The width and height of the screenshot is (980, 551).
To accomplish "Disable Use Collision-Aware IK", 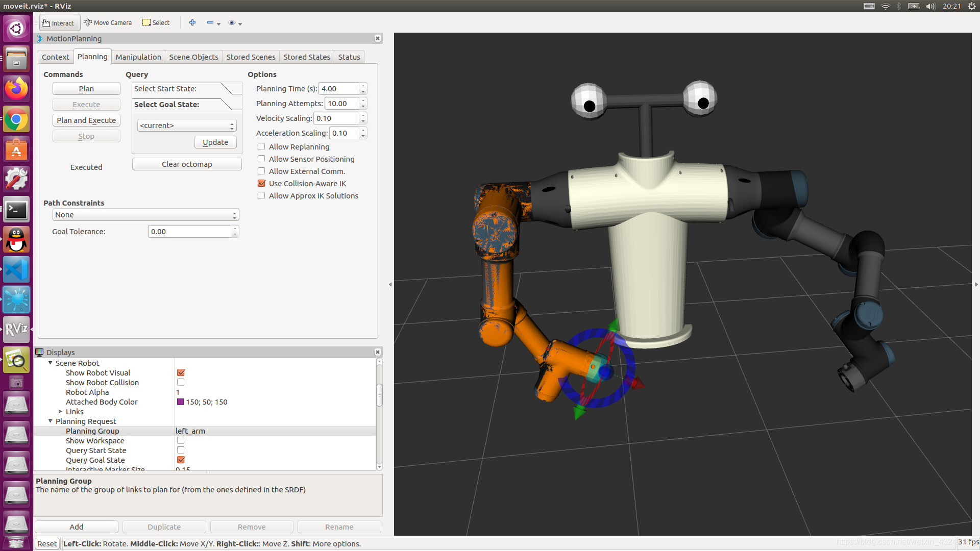I will [x=261, y=184].
